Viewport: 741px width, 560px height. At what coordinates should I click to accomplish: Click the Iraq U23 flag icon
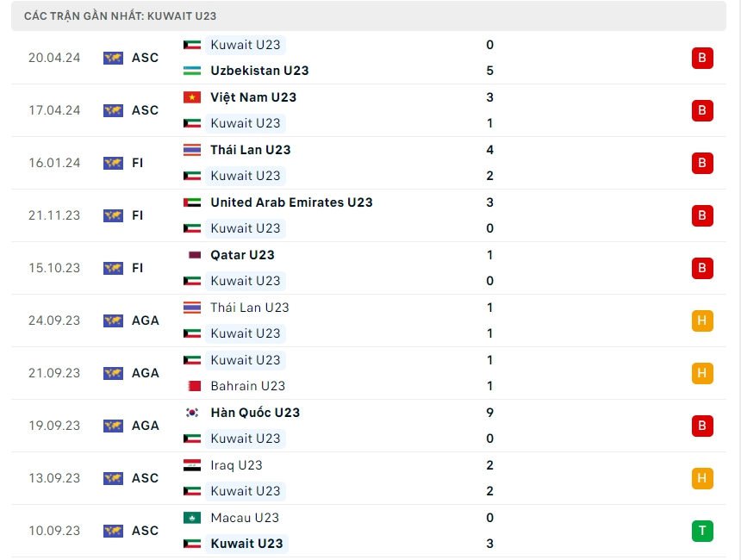[192, 465]
